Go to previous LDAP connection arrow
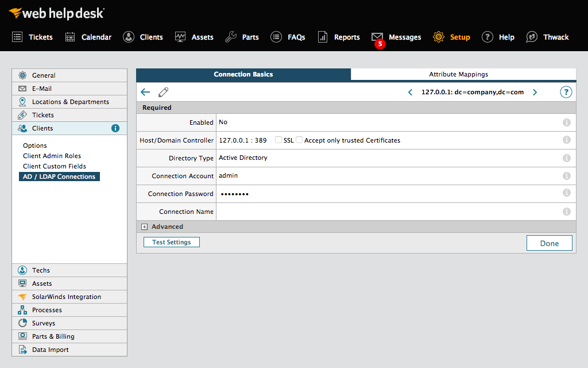Screen dimensions: 588x368 point(410,92)
